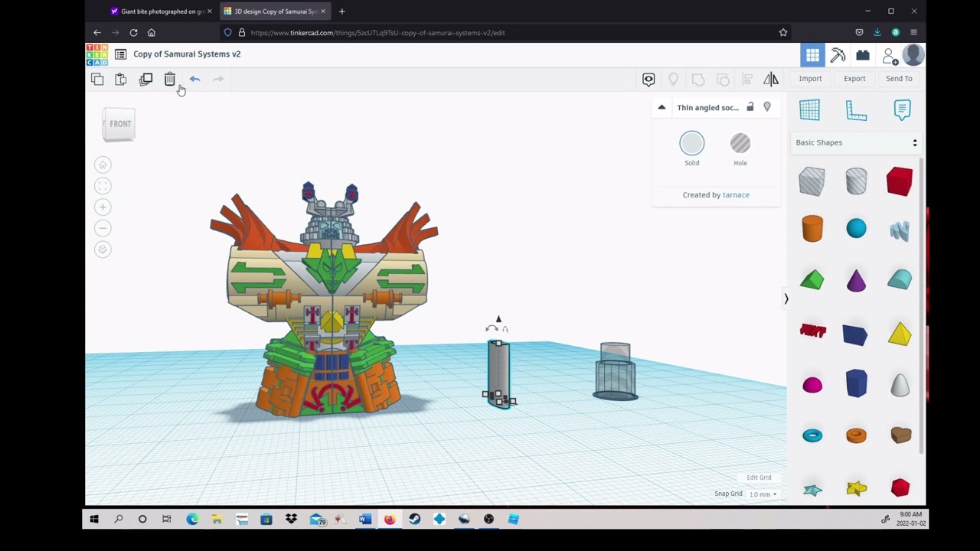Open the user profile avatar
Image resolution: width=980 pixels, height=551 pixels.
click(913, 55)
